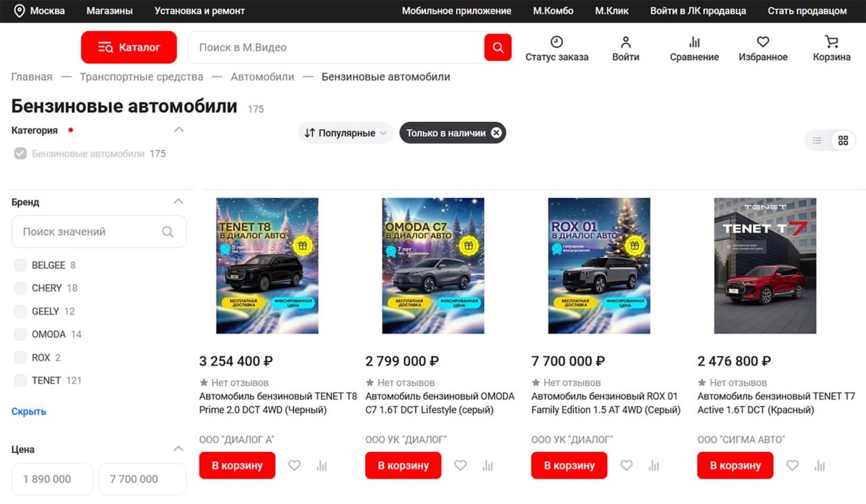Add TENET T8 to favorites heart

pos(294,466)
